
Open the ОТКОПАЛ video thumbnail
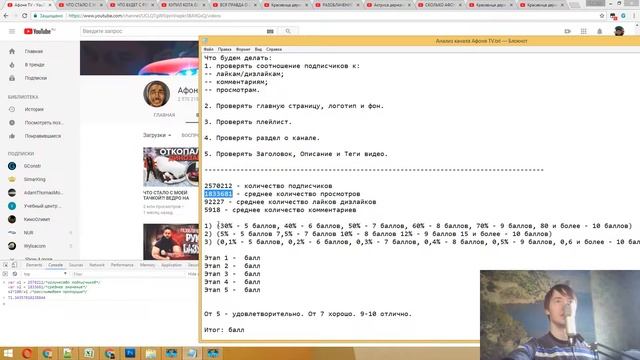point(171,167)
